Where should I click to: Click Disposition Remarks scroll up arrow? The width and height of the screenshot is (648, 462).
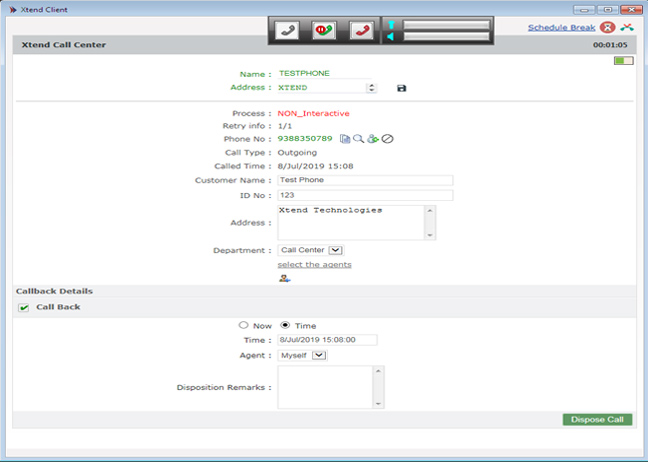click(x=379, y=371)
